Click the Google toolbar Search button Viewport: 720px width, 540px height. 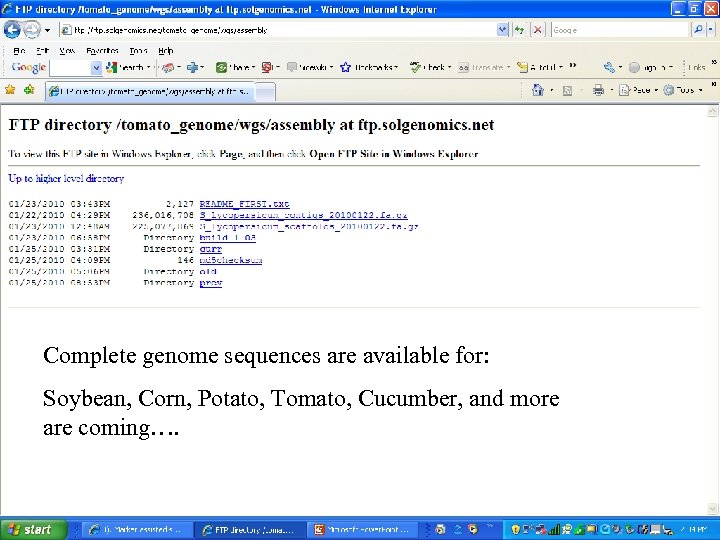point(128,68)
